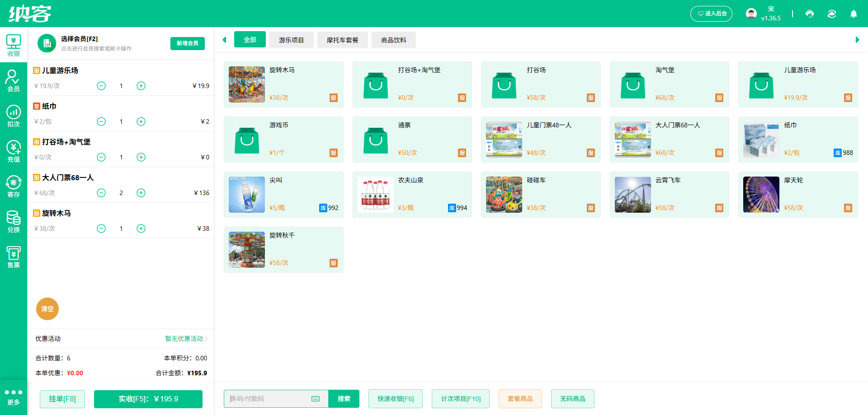Image resolution: width=868 pixels, height=415 pixels.
Task: Decrease 大人门票68一人 quantity with minus
Action: tap(101, 193)
